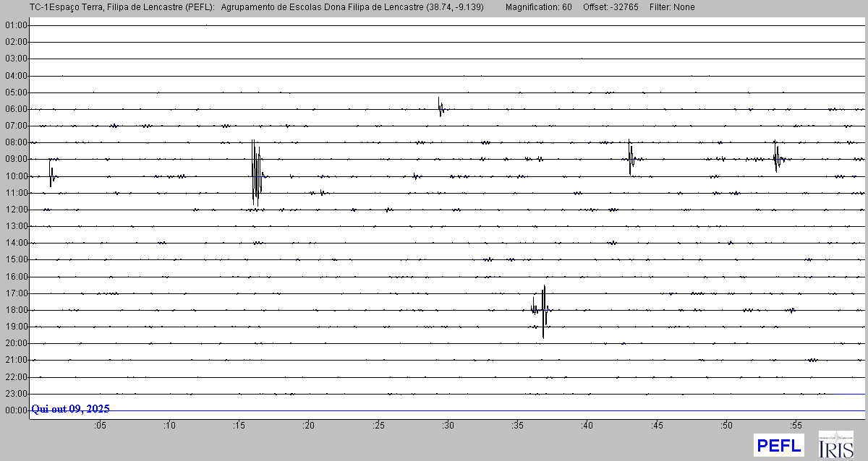Screen dimensions: 868x461
Task: Click the :05 minute axis tick label
Action: [x=99, y=426]
